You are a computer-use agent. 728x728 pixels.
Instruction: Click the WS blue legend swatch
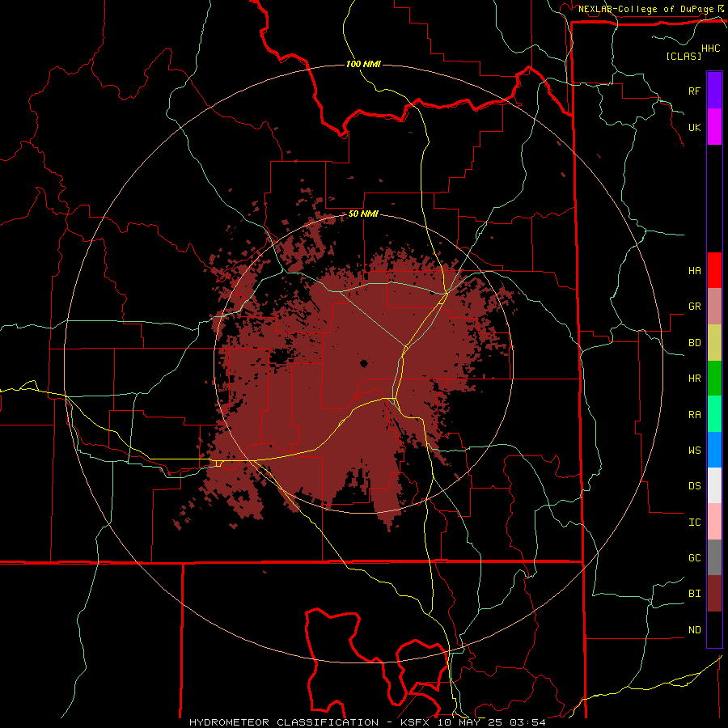click(714, 450)
